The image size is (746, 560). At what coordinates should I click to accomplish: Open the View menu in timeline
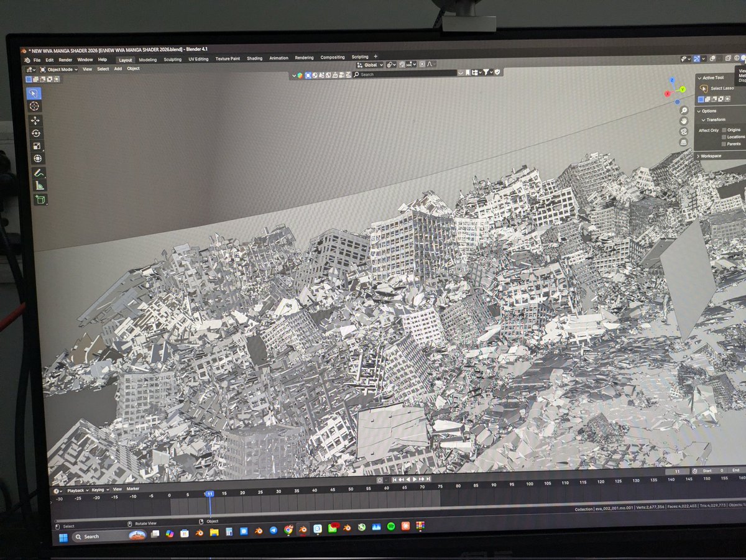point(117,489)
